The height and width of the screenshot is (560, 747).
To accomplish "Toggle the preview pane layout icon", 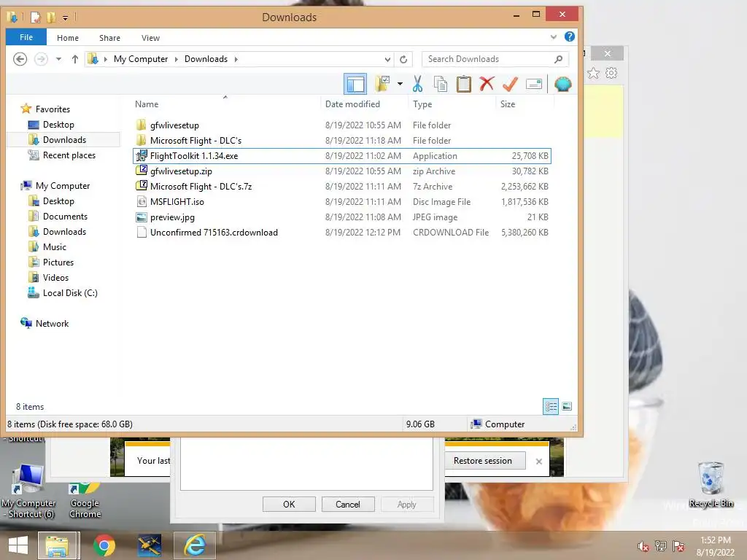I will point(355,85).
